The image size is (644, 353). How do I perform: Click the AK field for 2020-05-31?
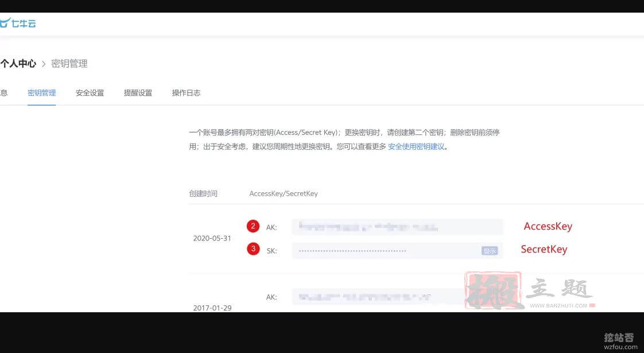pyautogui.click(x=397, y=227)
